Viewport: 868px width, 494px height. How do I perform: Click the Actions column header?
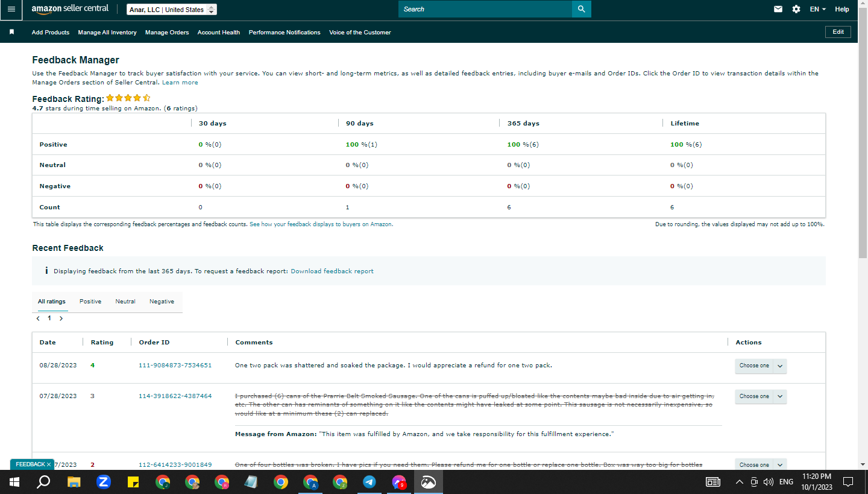(x=749, y=343)
